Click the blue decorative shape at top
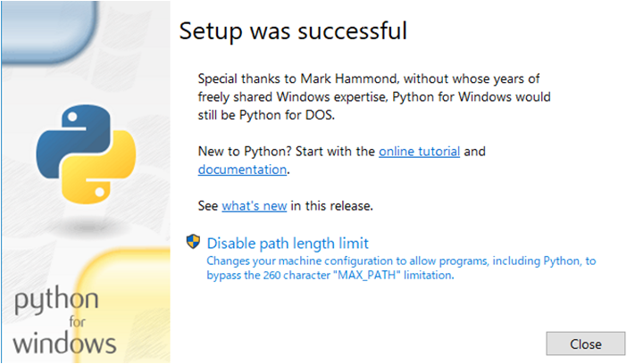 click(48, 30)
